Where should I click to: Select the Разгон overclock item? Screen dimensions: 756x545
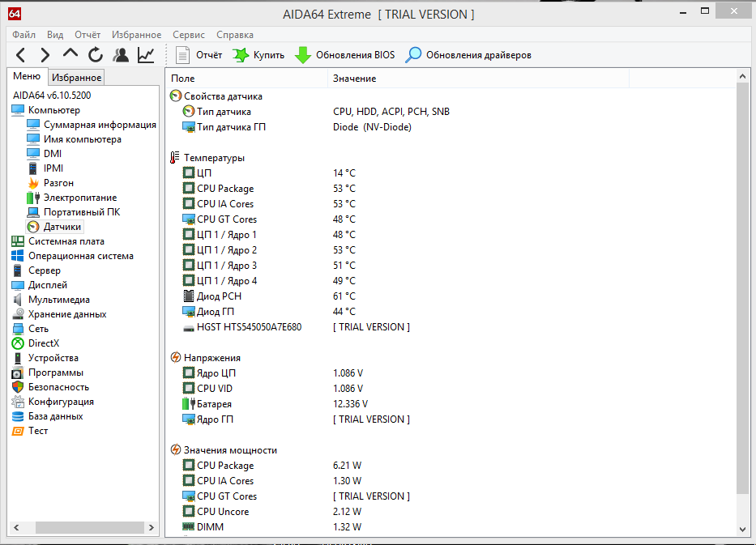(x=58, y=183)
